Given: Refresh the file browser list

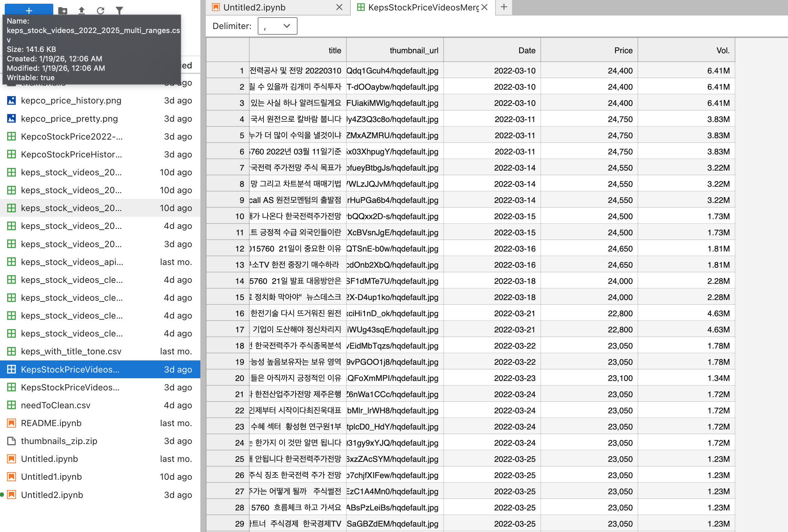Looking at the screenshot, I should click(x=101, y=10).
